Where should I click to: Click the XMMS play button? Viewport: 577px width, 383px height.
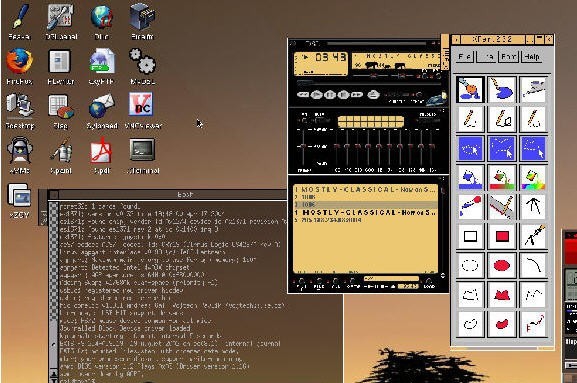316,95
